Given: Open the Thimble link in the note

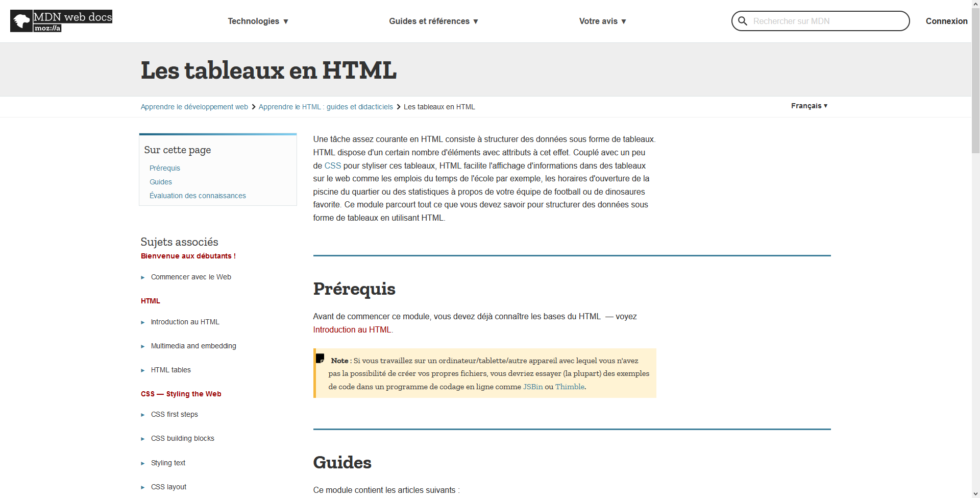Looking at the screenshot, I should pos(570,387).
